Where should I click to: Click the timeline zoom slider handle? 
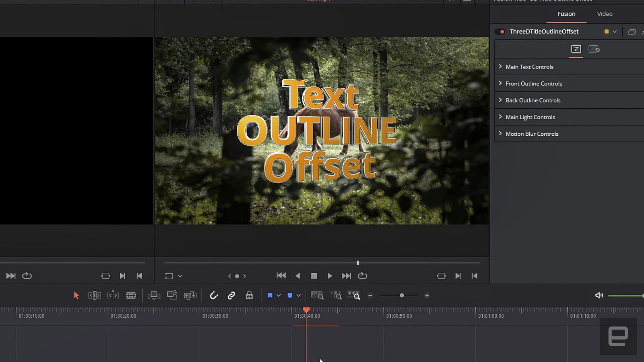pyautogui.click(x=402, y=296)
